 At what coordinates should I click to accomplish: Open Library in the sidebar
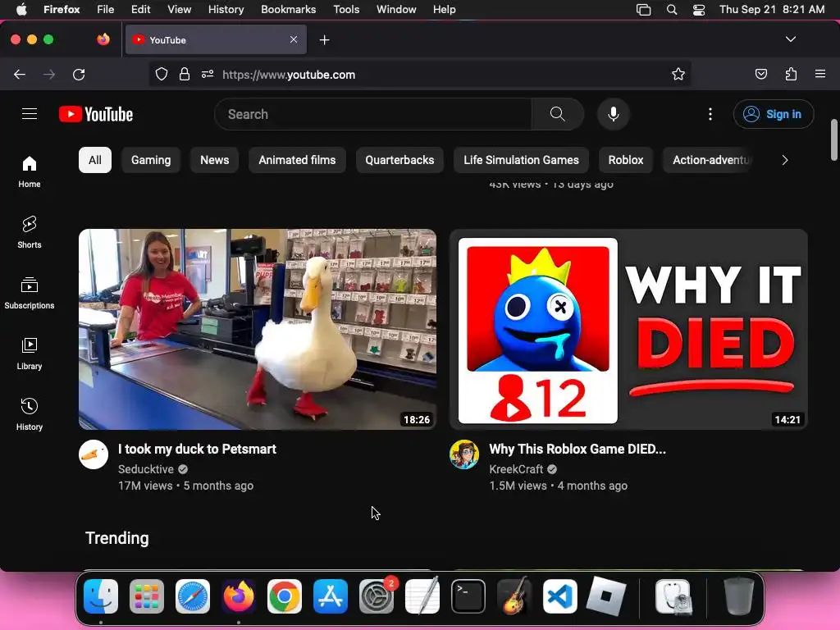pos(30,354)
